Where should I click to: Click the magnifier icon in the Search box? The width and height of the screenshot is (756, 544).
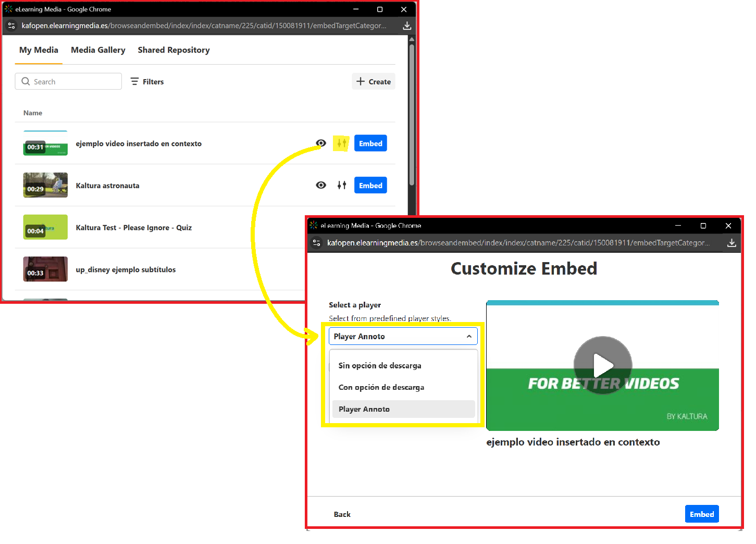[26, 81]
